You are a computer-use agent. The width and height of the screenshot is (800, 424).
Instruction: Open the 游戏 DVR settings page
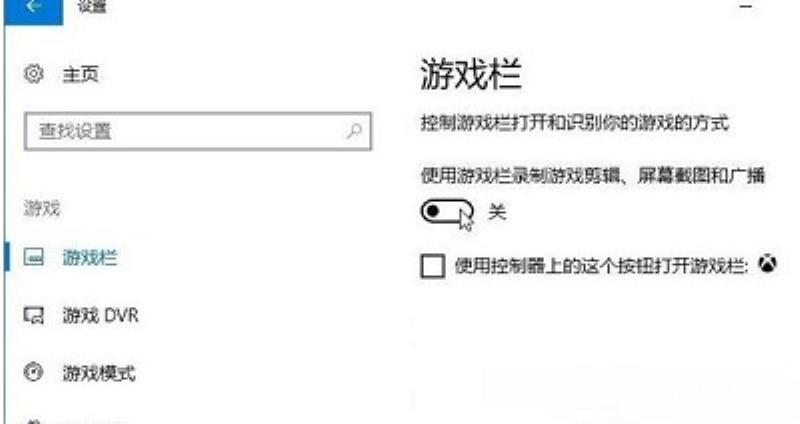point(101,315)
